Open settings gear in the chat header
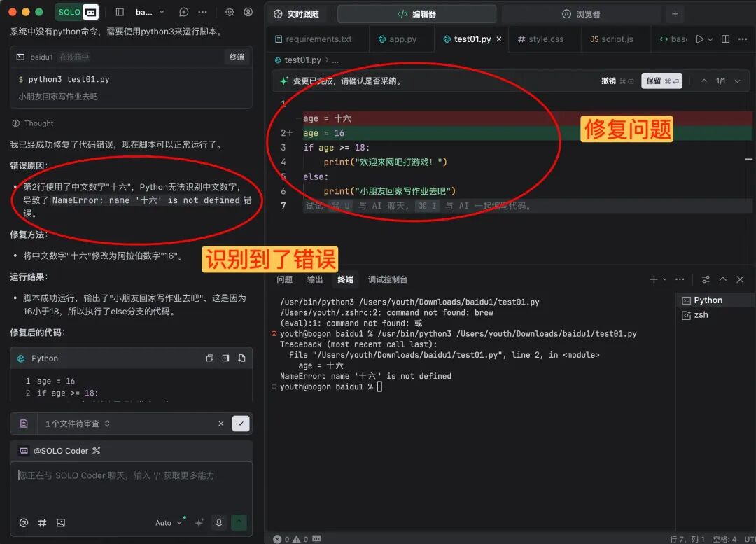Screen dimensions: 756x544 [x=230, y=12]
